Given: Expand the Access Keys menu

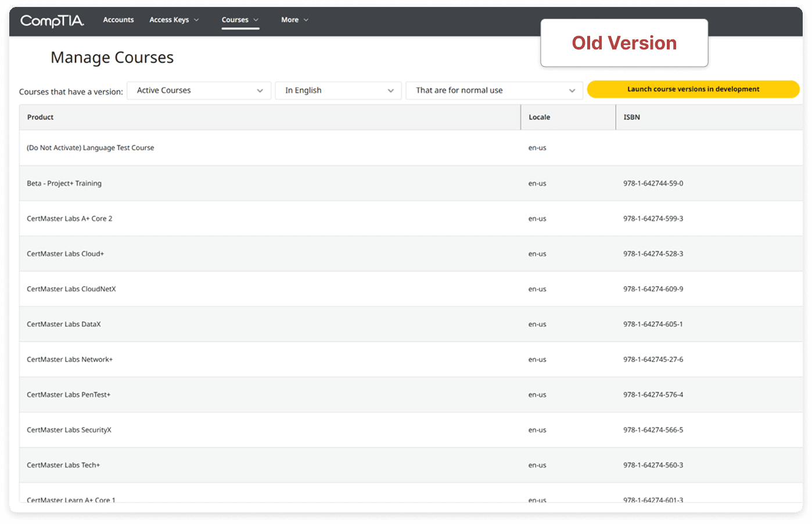Looking at the screenshot, I should coord(174,20).
